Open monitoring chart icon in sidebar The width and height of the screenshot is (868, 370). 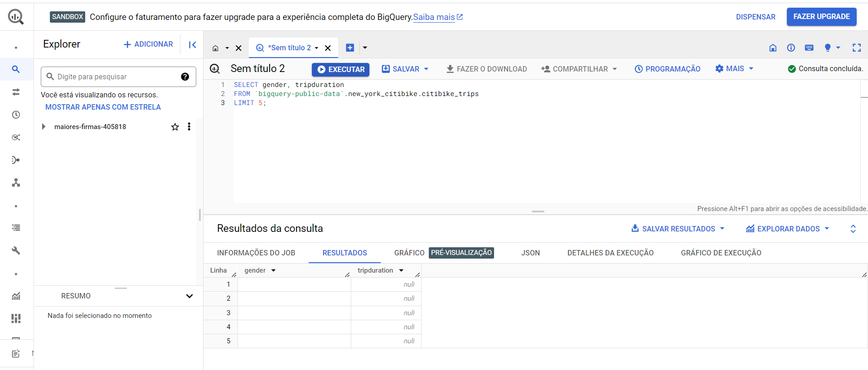(x=16, y=296)
